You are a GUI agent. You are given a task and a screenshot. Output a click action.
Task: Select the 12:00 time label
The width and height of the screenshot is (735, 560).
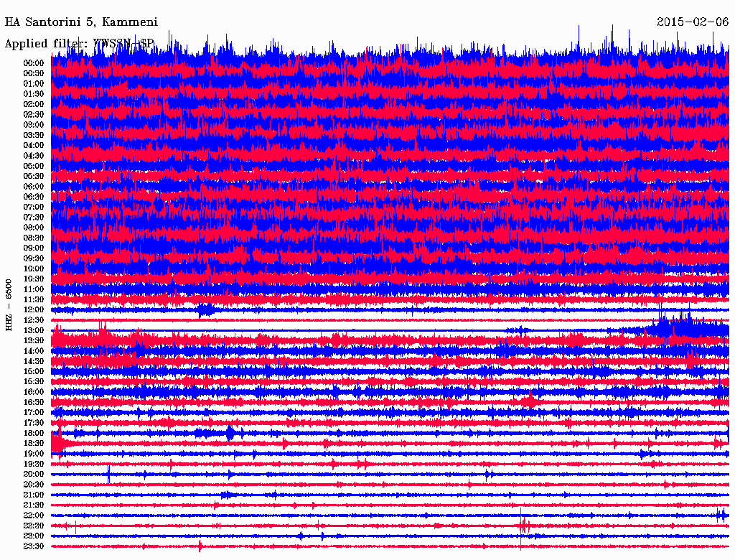(x=34, y=310)
